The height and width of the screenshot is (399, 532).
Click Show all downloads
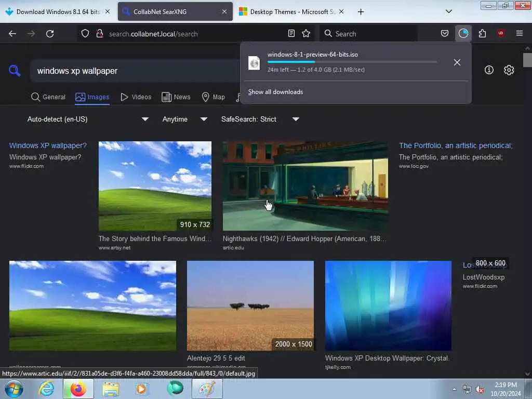click(275, 92)
